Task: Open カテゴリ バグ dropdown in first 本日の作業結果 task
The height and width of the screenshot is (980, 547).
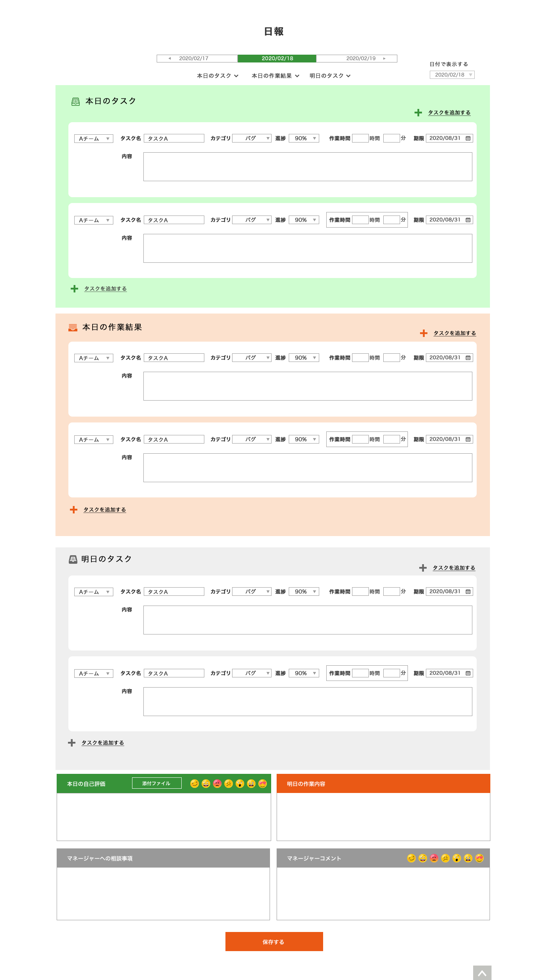Action: [252, 358]
